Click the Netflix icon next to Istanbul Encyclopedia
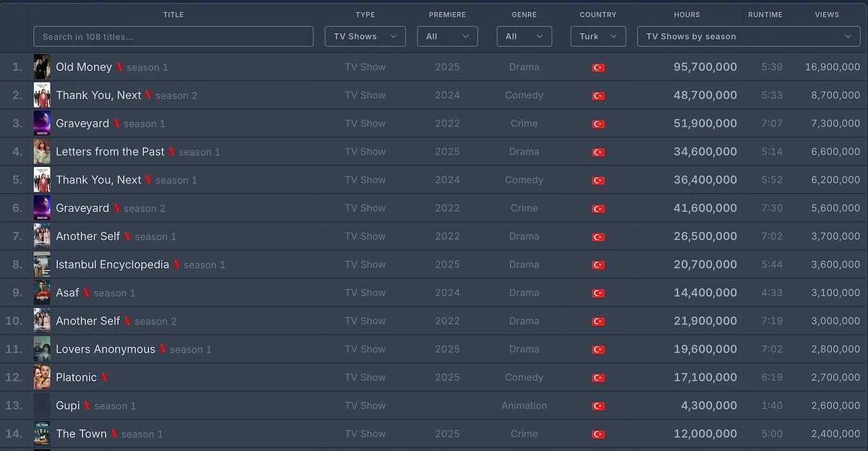Screen dimensions: 868x451 point(176,265)
